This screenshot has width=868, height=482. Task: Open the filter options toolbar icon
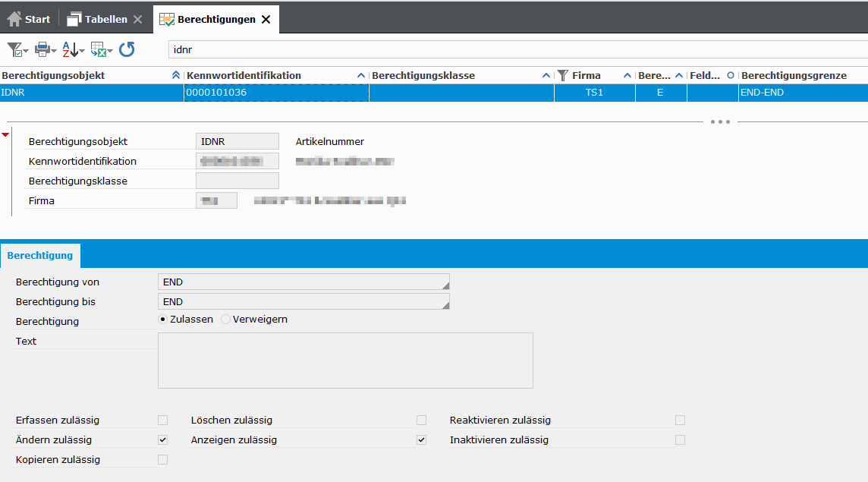(17, 50)
